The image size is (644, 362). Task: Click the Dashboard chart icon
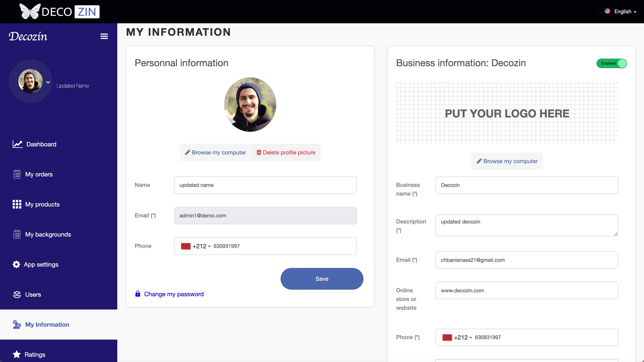17,144
